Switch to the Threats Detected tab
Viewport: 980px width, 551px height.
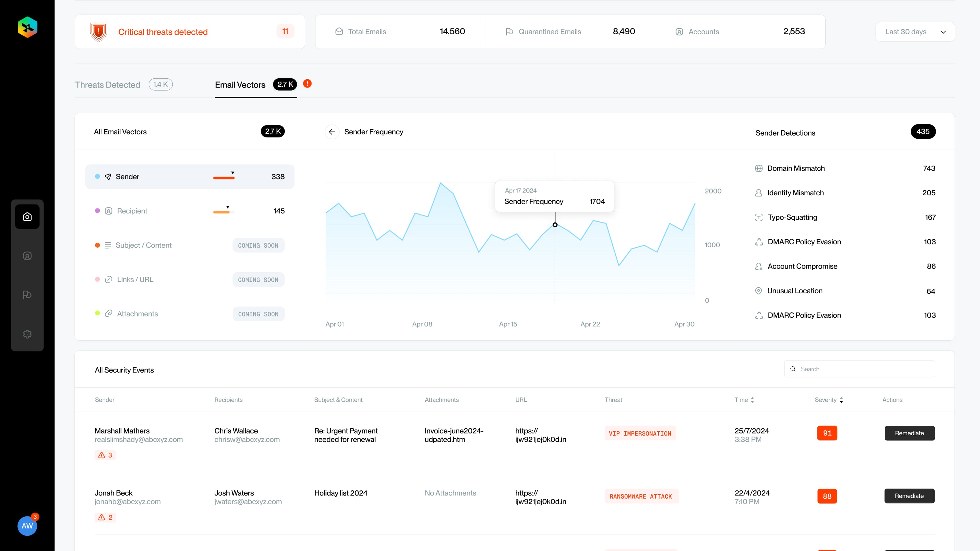pyautogui.click(x=108, y=85)
